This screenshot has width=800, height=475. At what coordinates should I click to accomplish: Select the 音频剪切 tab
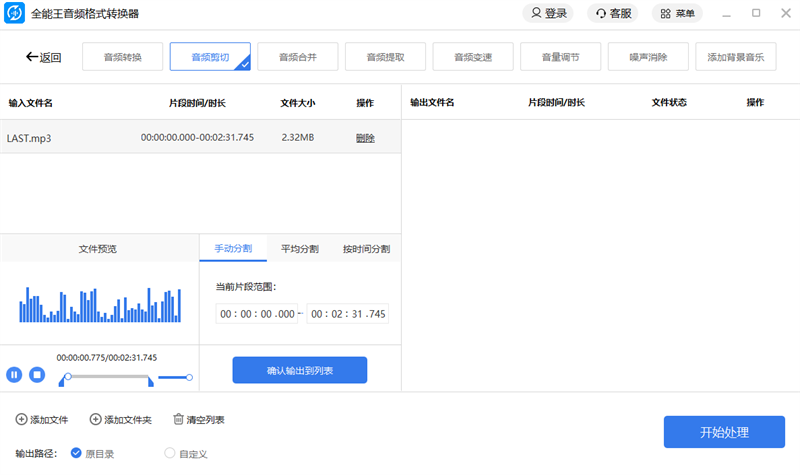[210, 57]
